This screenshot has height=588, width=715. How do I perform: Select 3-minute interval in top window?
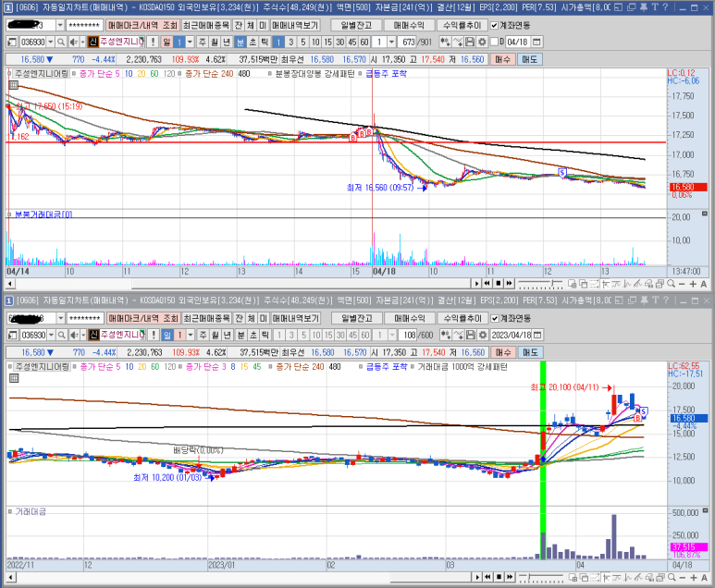pyautogui.click(x=291, y=42)
